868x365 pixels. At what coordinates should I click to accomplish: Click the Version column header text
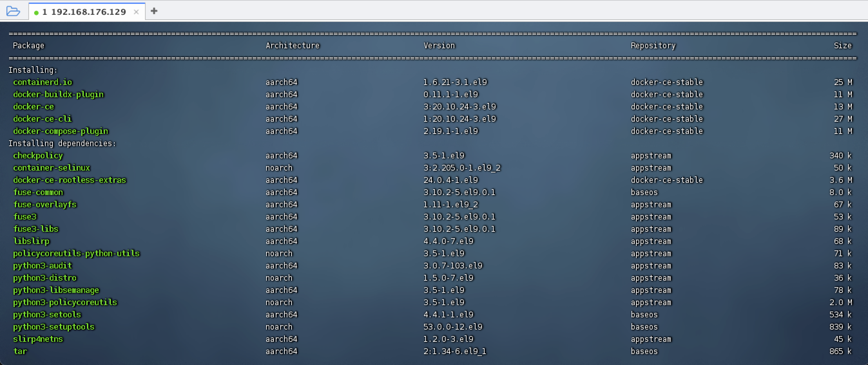click(x=439, y=45)
